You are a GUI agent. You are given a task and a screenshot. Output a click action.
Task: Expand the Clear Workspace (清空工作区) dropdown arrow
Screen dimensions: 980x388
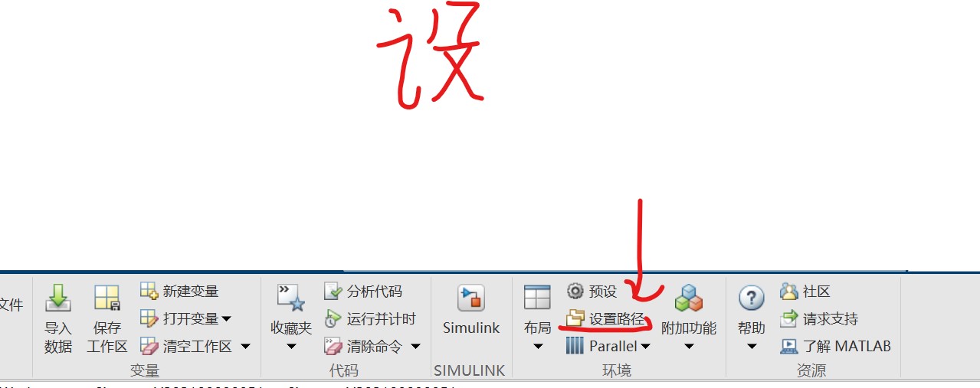coord(245,346)
